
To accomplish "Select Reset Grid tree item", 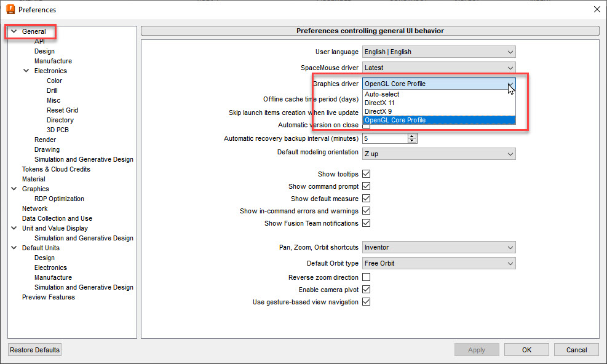I will click(x=62, y=110).
